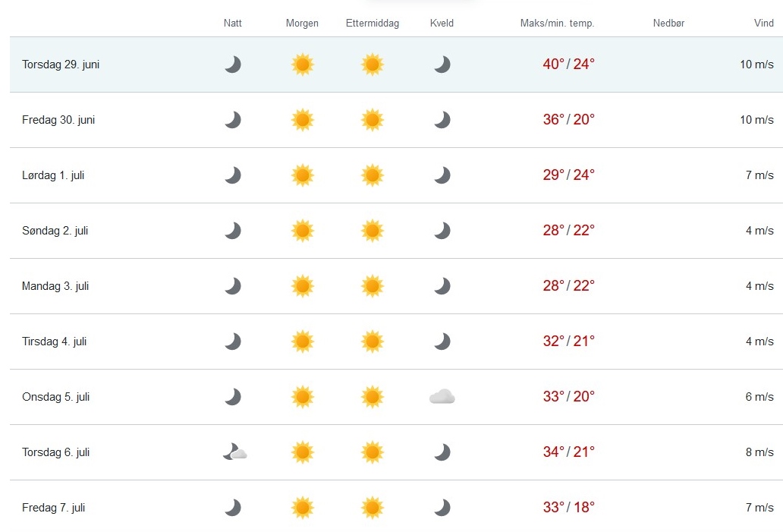The image size is (783, 532).
Task: Click the Nedbør column header
Action: click(x=668, y=23)
